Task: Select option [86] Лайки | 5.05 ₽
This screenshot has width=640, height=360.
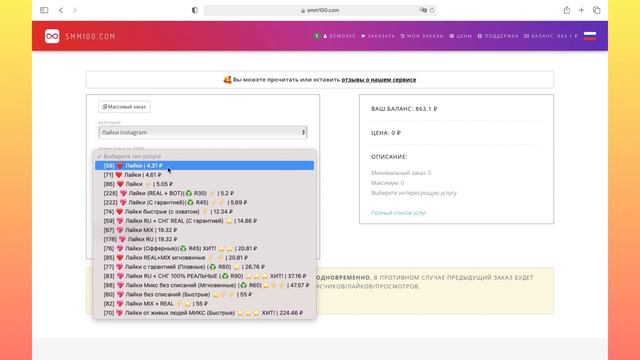Action: tap(204, 184)
